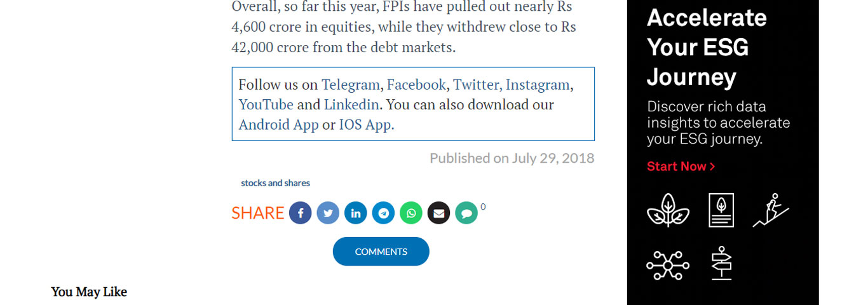Share article on Facebook icon
The height and width of the screenshot is (305, 868).
coord(300,213)
